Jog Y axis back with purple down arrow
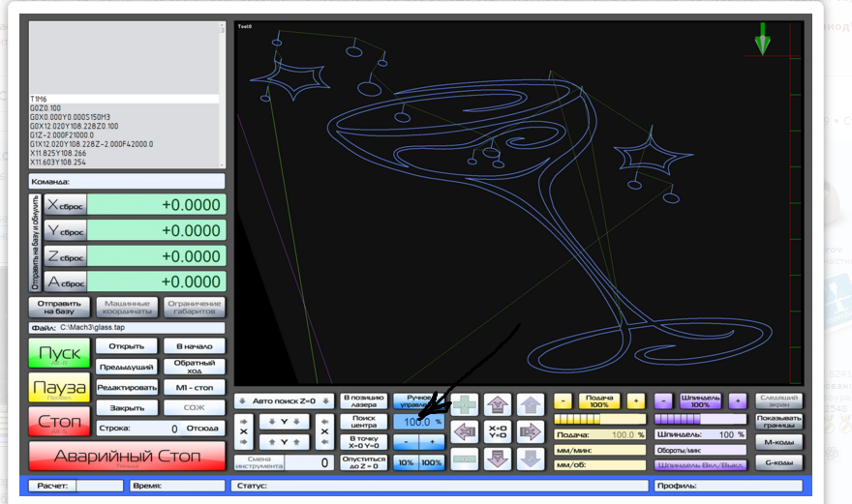852x504 pixels. point(498,459)
